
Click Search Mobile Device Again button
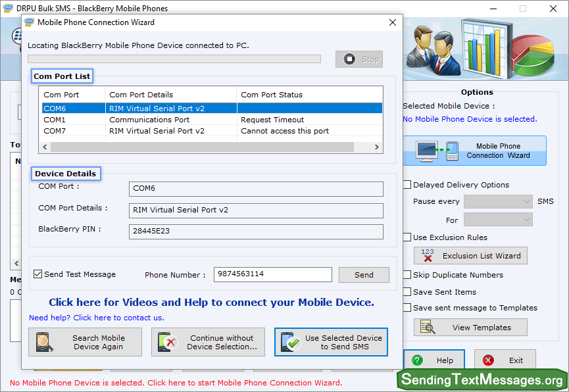pos(86,342)
